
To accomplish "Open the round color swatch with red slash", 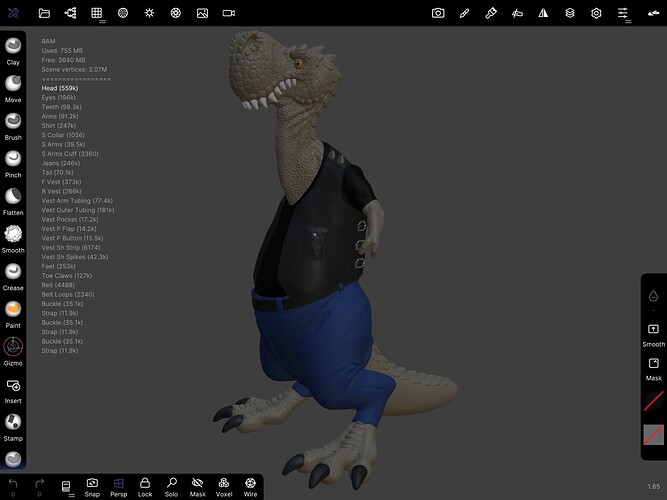I will point(653,401).
